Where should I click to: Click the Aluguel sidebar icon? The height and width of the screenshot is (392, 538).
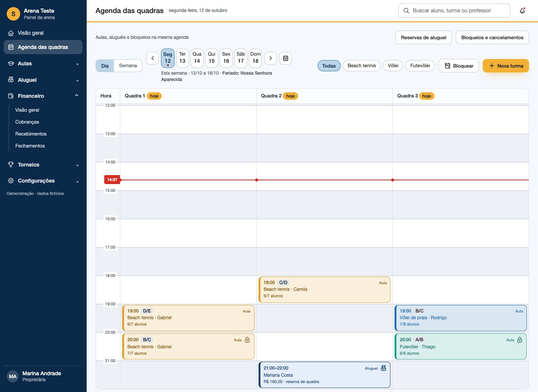11,80
